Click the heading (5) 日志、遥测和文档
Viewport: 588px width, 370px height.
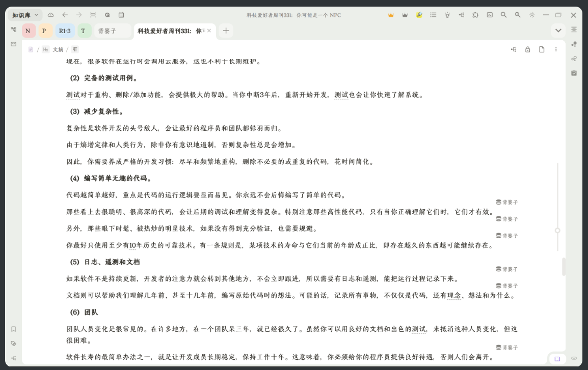click(104, 262)
